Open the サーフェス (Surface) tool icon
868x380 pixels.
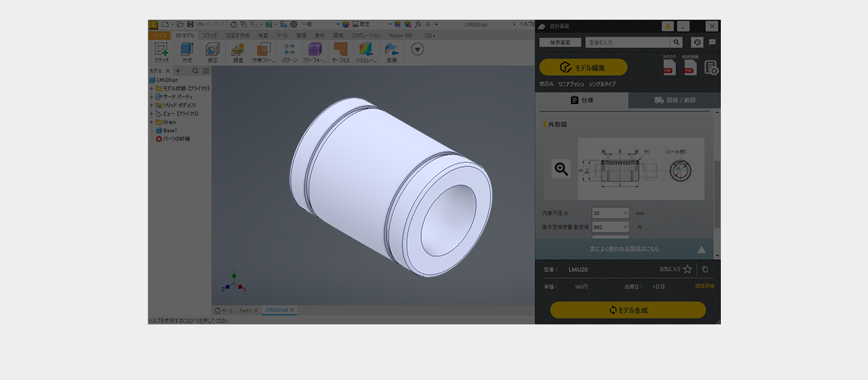click(340, 50)
